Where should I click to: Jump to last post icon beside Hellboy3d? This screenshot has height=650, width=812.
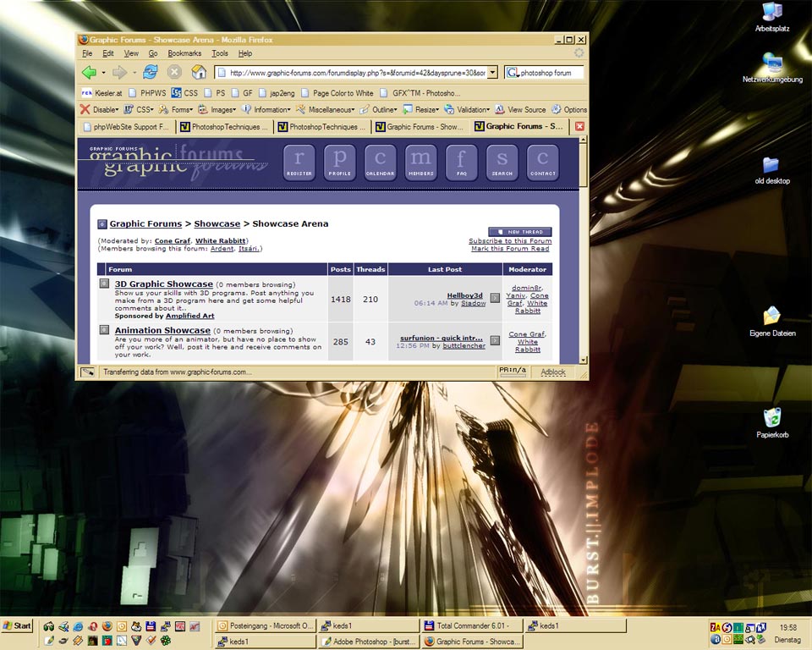pos(495,298)
